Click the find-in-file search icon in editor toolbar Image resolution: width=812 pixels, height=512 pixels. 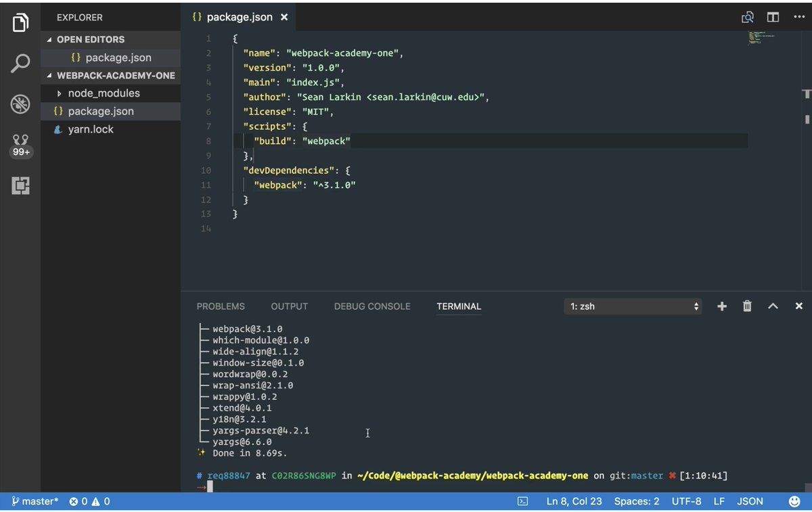click(748, 18)
